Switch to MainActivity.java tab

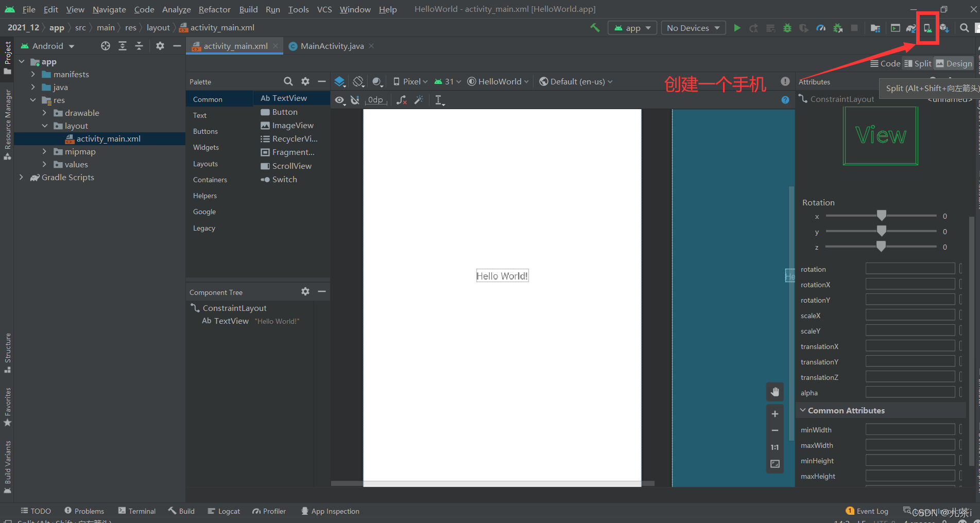click(332, 46)
